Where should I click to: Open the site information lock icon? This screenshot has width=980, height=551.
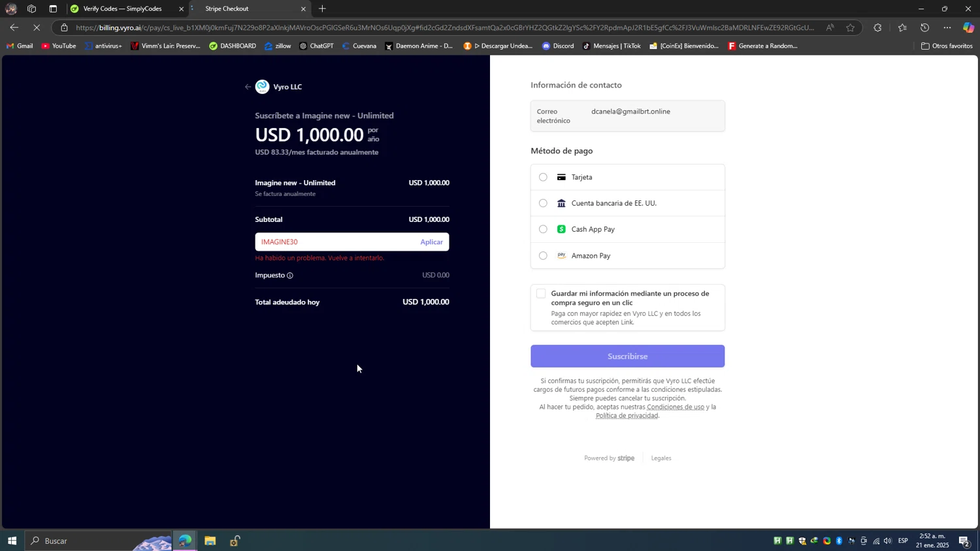[64, 27]
